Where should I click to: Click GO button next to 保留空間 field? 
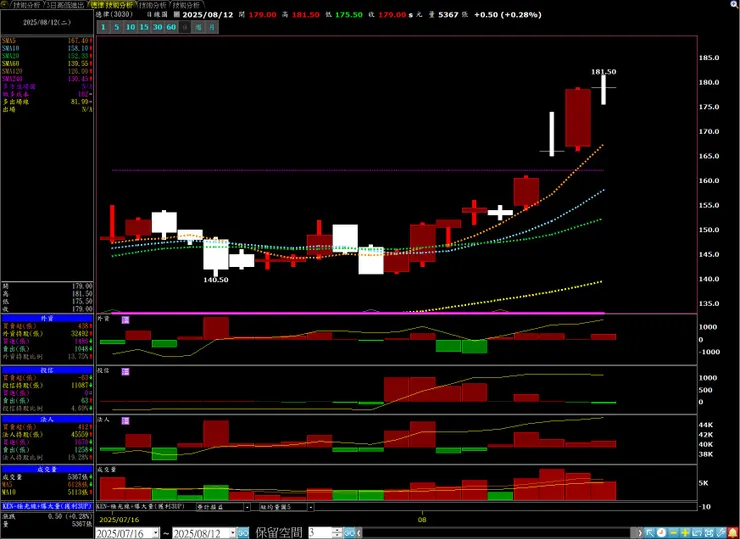(x=349, y=533)
